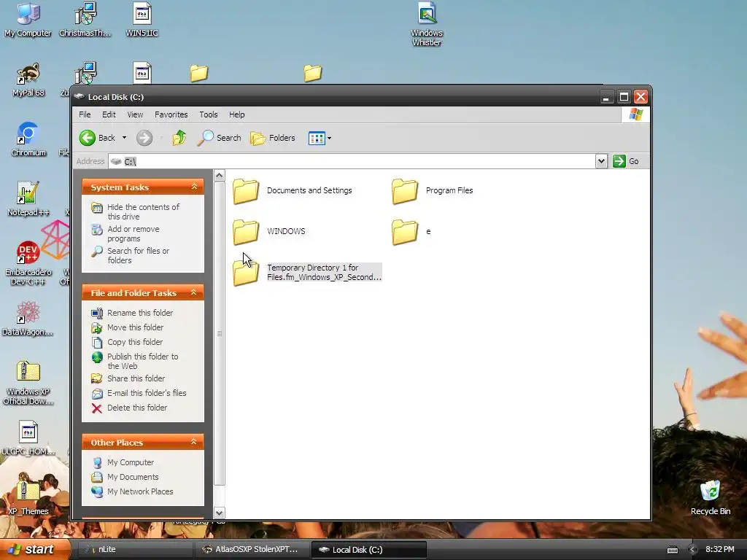The image size is (747, 560).
Task: Click task pane scrollbar down arrow
Action: (x=219, y=513)
